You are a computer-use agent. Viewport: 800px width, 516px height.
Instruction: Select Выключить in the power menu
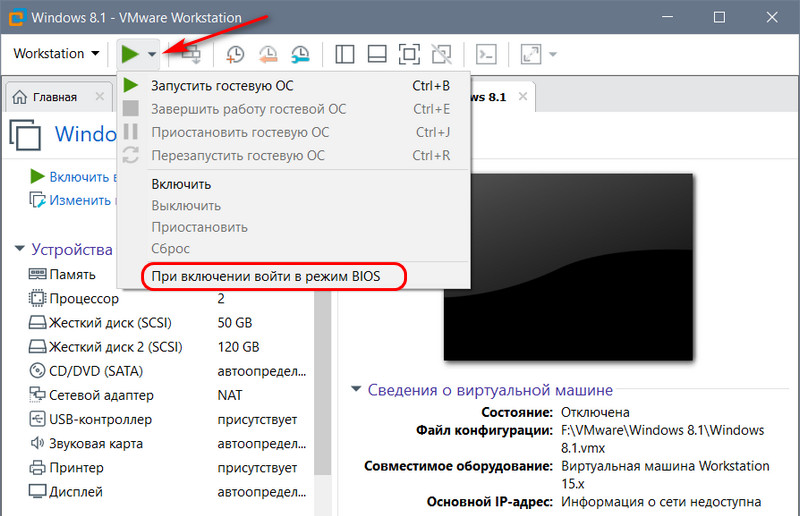coord(294,206)
